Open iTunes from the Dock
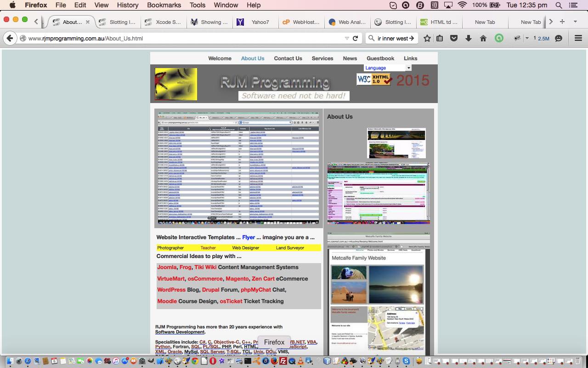Viewport: 588px width, 368px height. pyautogui.click(x=116, y=362)
